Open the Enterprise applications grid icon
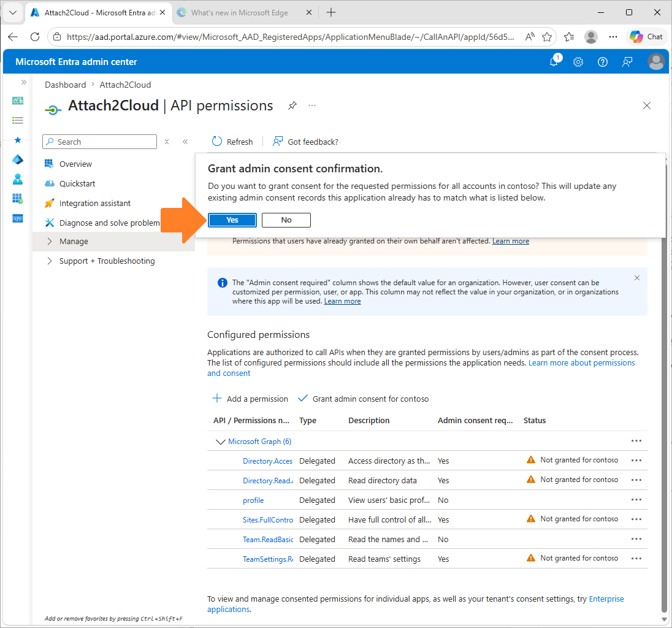672x628 pixels. point(17,199)
